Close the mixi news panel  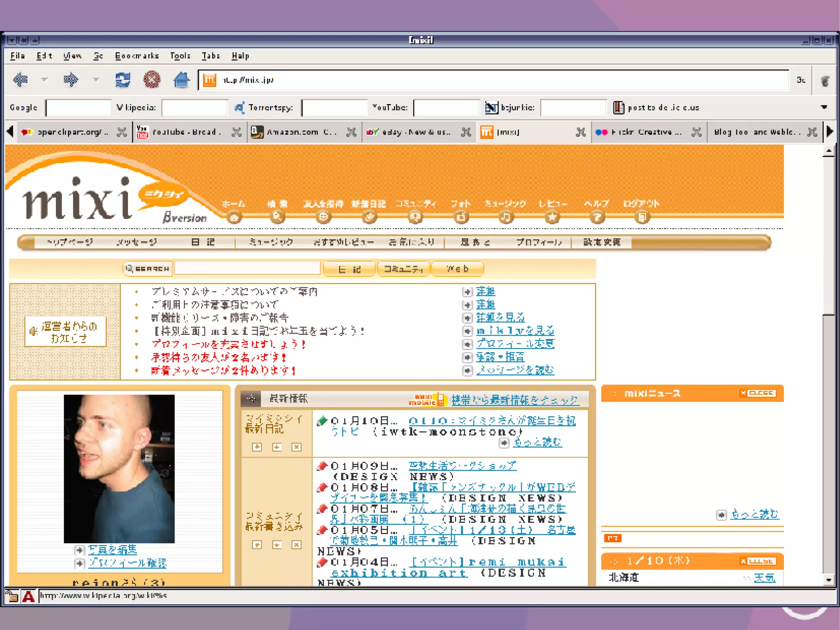tap(758, 393)
